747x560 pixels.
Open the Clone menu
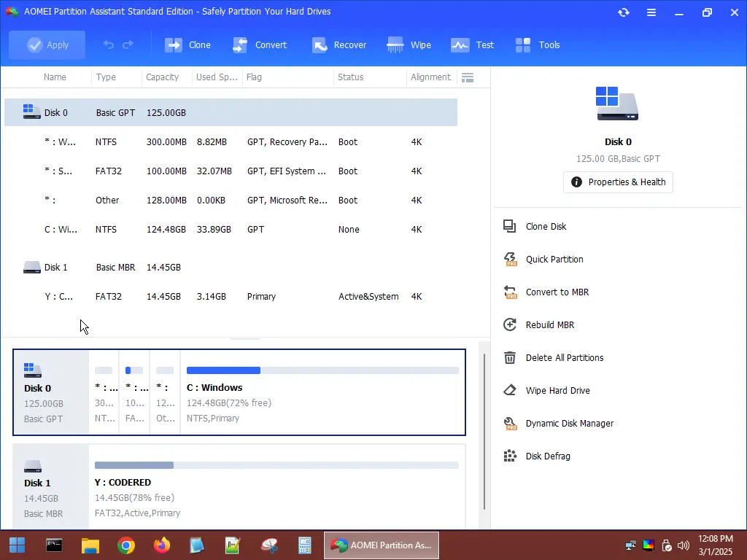tap(187, 44)
